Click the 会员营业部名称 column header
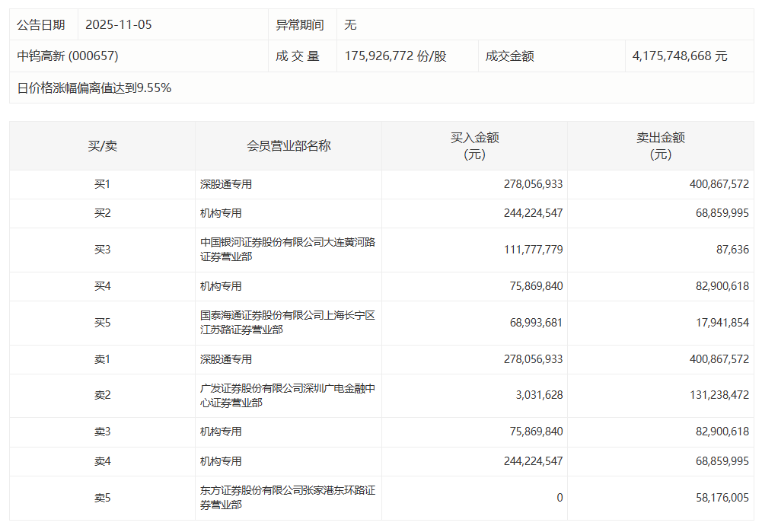Viewport: 762px width, 532px height. coord(289,146)
